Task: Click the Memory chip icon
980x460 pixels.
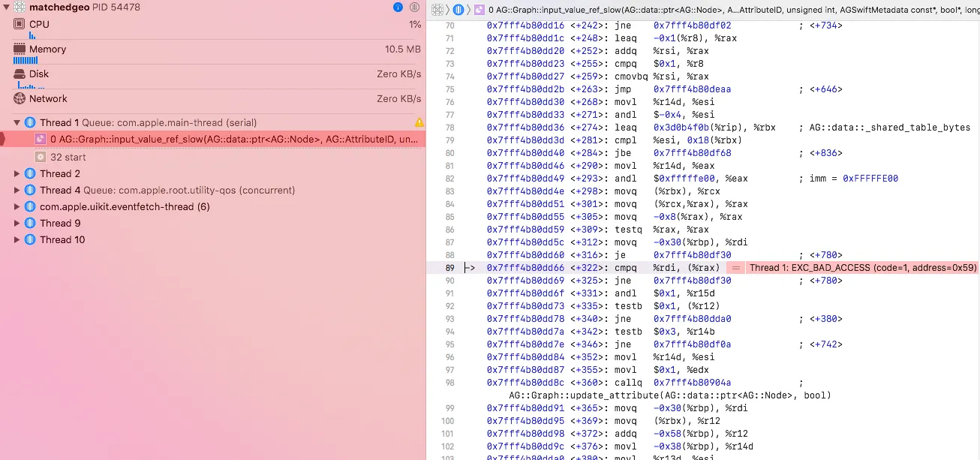Action: (x=20, y=49)
